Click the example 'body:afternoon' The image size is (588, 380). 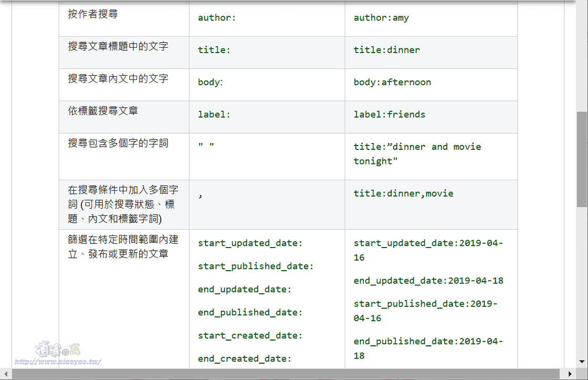[392, 82]
